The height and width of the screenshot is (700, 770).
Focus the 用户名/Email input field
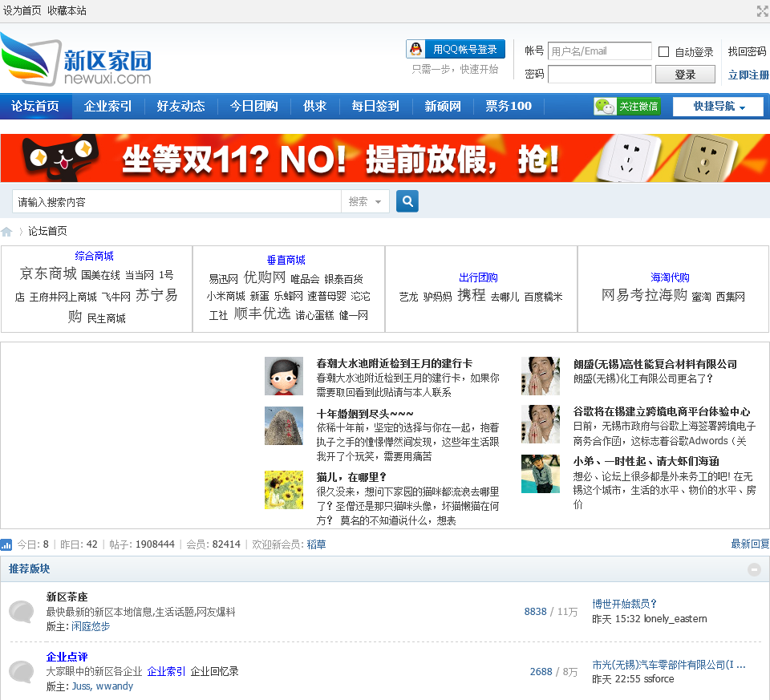600,51
